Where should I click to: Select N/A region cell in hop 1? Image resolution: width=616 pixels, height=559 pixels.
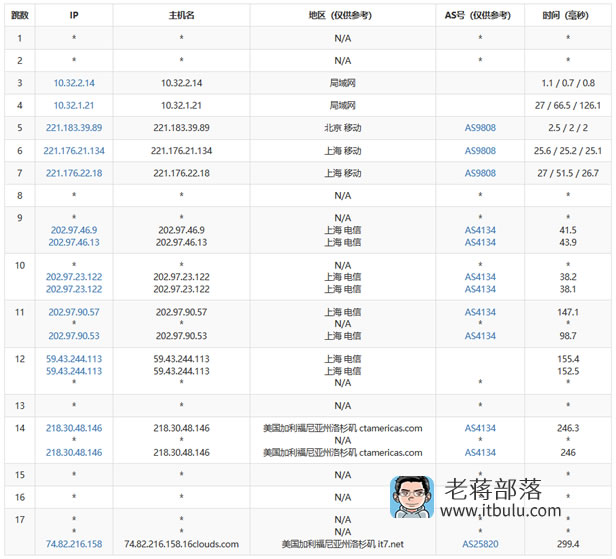tap(343, 38)
